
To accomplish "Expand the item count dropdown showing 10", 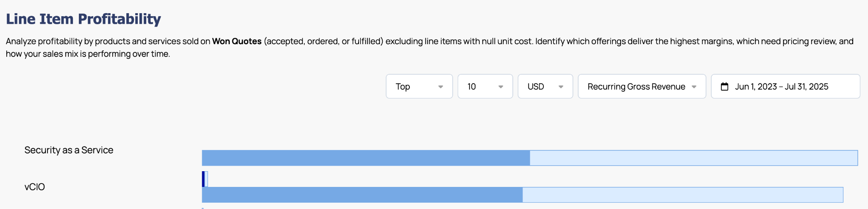I will 485,86.
